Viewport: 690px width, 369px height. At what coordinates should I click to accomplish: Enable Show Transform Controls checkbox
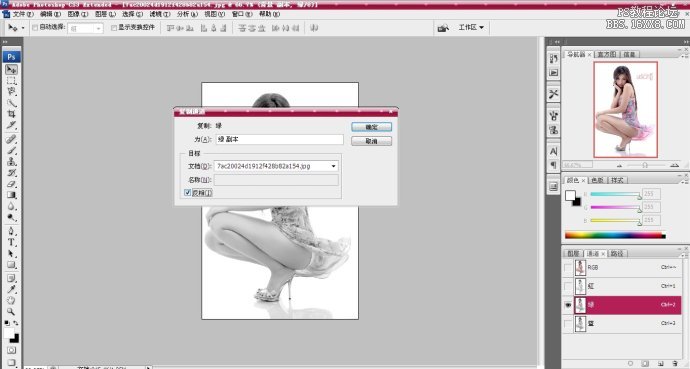(114, 28)
